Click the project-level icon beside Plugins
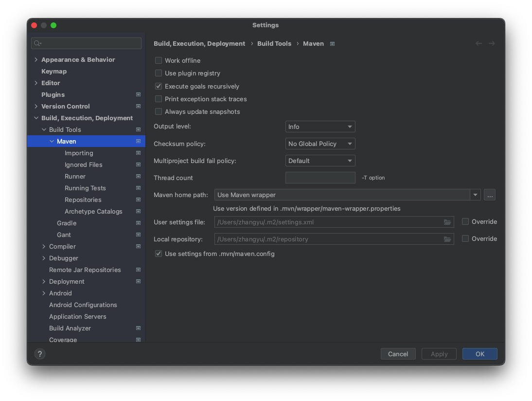This screenshot has height=401, width=532. click(138, 94)
